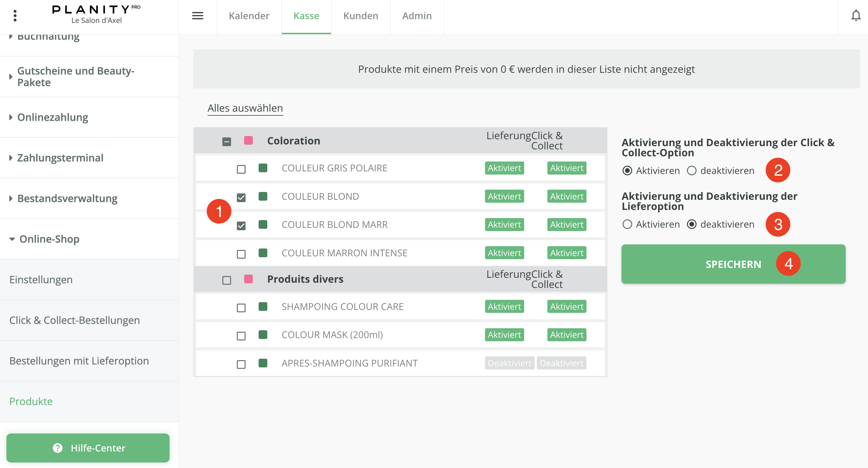868x468 pixels.
Task: Click the Lieferung Aktiviert badge for COULEUR GRIS POLAIRE
Action: click(x=504, y=168)
